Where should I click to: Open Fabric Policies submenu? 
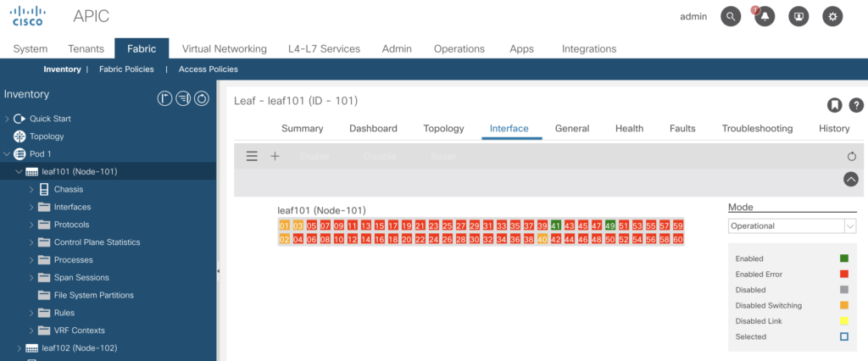coord(126,69)
